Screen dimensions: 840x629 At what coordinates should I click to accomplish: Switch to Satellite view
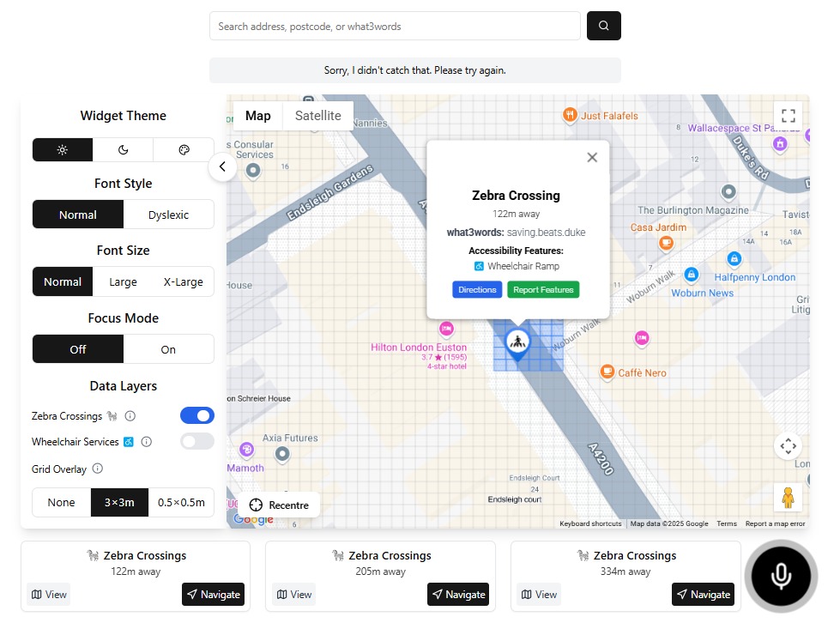click(317, 115)
